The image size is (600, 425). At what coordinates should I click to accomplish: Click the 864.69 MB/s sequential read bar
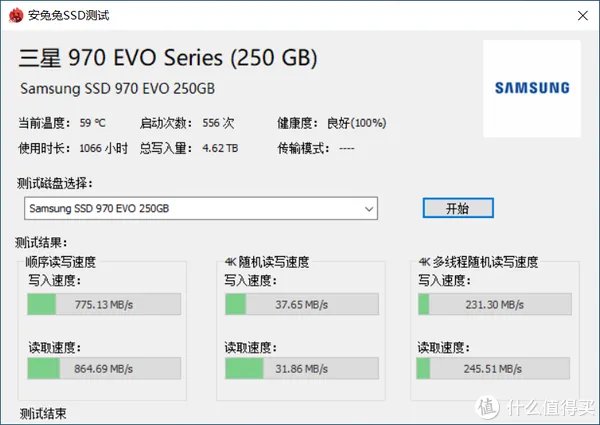coord(103,368)
